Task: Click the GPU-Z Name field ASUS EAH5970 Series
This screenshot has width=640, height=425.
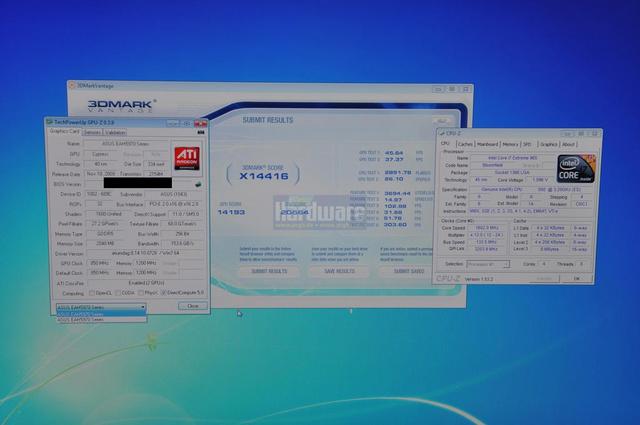Action: coord(126,144)
